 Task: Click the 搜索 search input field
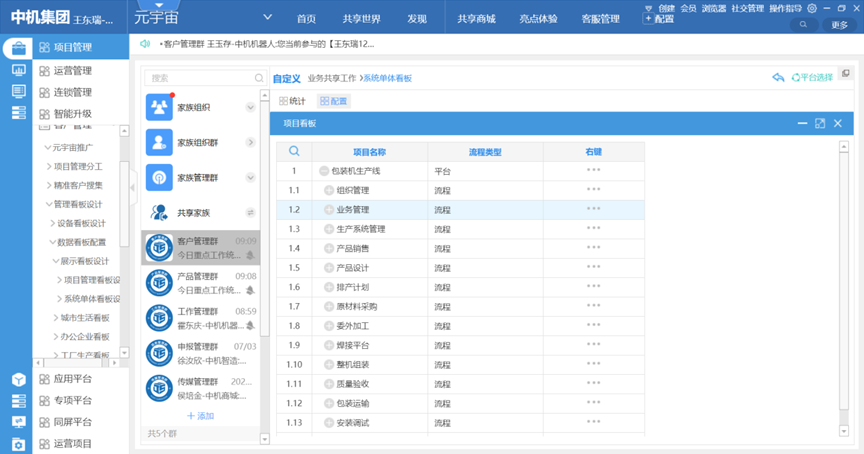point(200,77)
